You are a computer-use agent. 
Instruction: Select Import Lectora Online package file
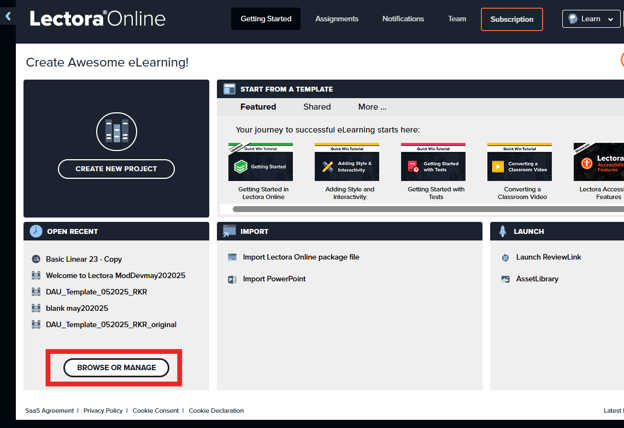(x=301, y=257)
